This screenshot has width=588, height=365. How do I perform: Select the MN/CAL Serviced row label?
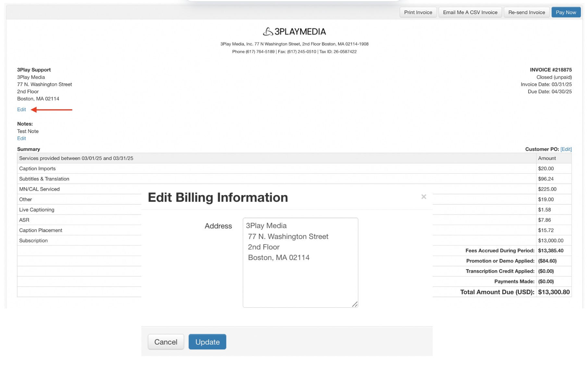(39, 189)
